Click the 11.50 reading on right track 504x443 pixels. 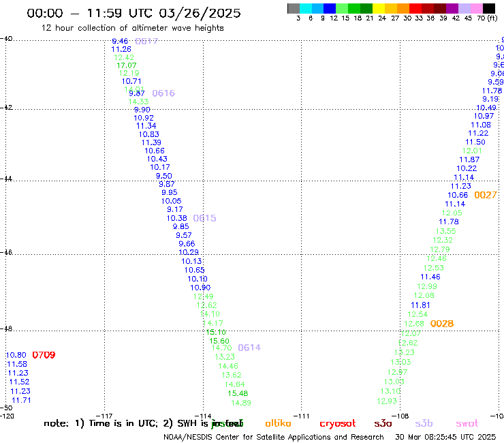tap(475, 142)
